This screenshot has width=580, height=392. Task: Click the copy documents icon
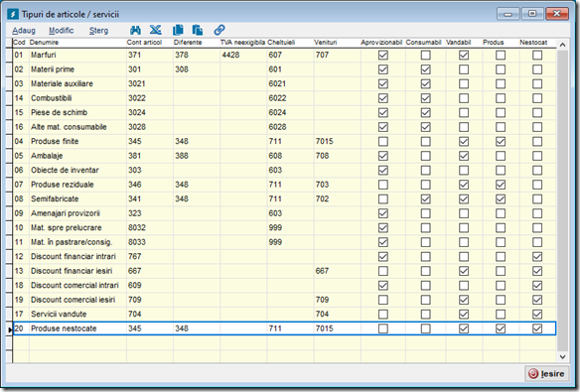[178, 30]
